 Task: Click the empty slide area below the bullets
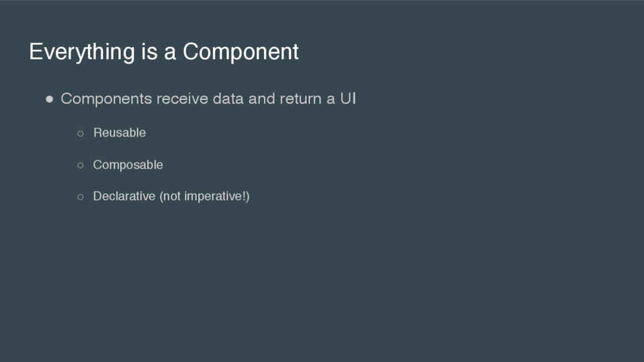tap(322, 283)
